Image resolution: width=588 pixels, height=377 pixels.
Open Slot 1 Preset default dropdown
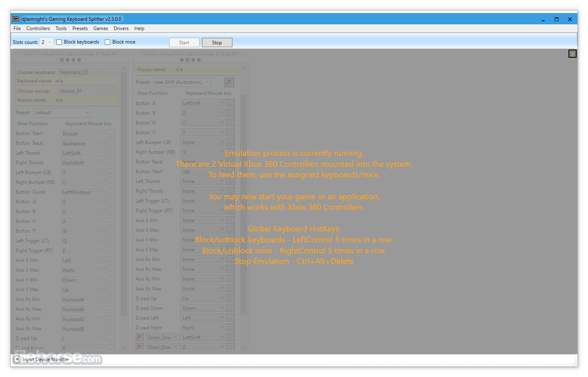click(x=62, y=113)
